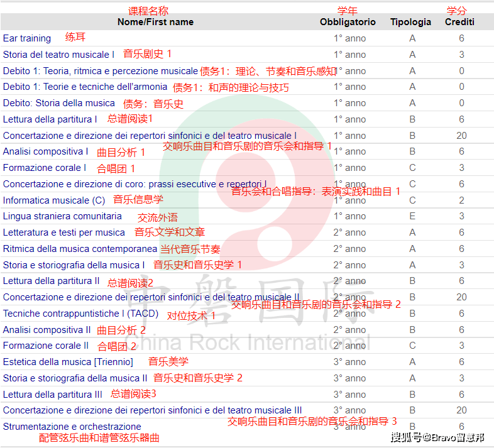
Task: Click the Crediti column header
Action: tap(459, 22)
